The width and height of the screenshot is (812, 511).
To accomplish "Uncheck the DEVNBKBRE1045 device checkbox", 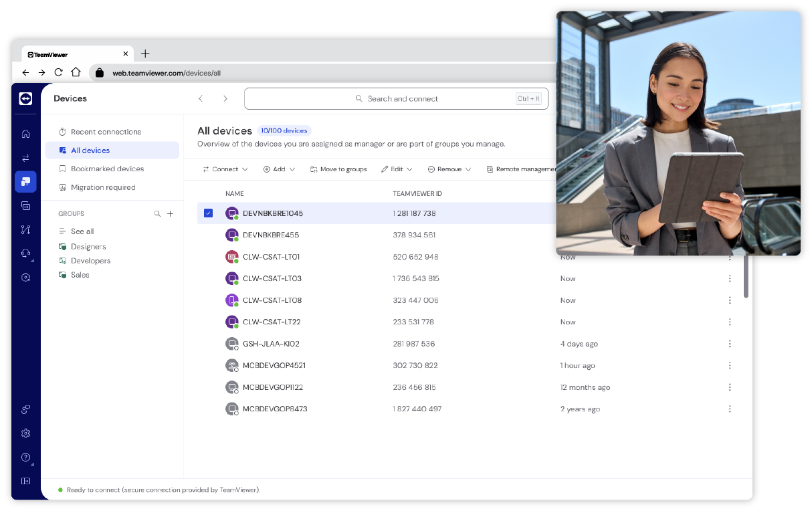I will pyautogui.click(x=208, y=213).
